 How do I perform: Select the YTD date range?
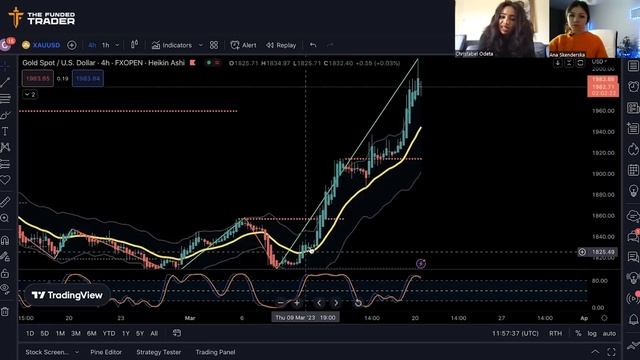pos(109,333)
